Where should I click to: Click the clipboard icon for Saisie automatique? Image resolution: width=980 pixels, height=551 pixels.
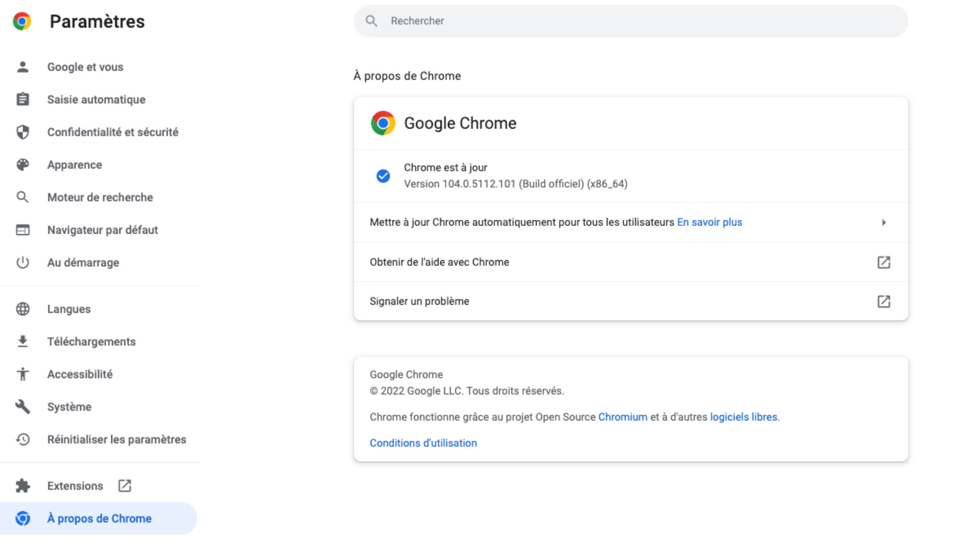[22, 99]
